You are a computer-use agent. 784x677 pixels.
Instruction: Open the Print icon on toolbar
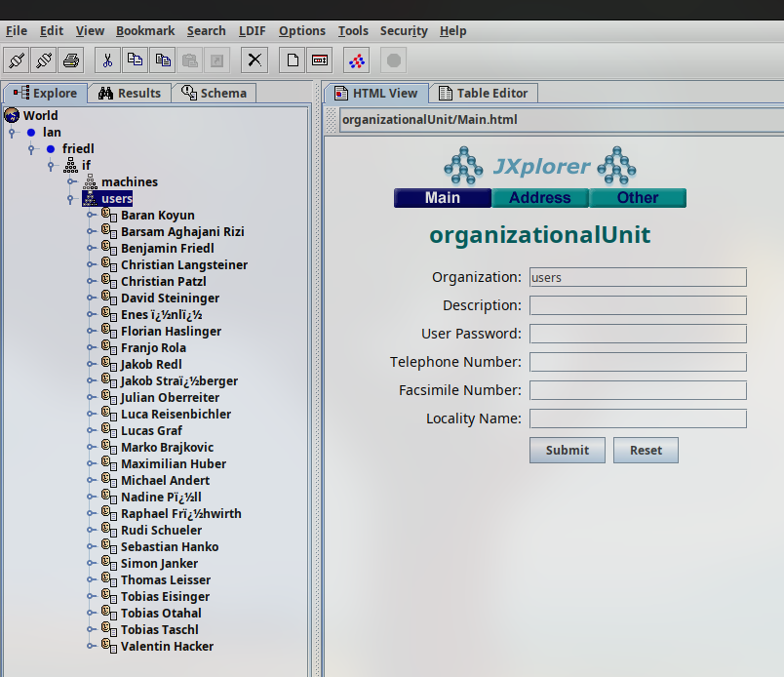68,60
